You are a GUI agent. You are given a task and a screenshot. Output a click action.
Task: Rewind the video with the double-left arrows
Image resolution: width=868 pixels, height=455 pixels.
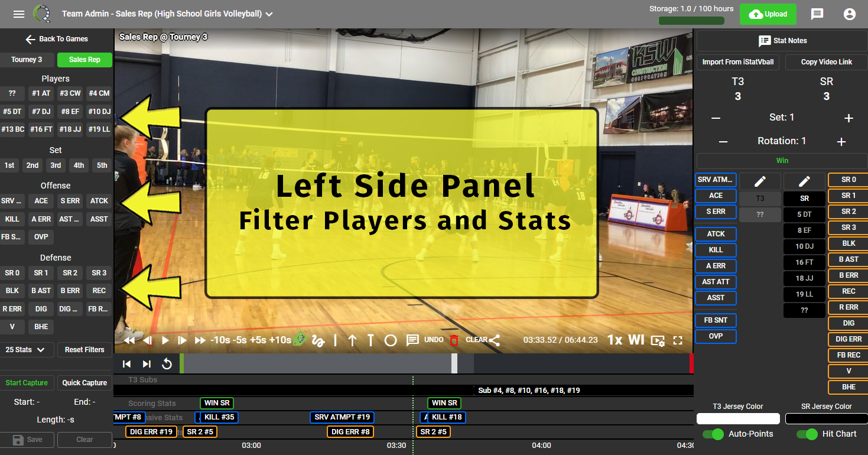pyautogui.click(x=129, y=340)
